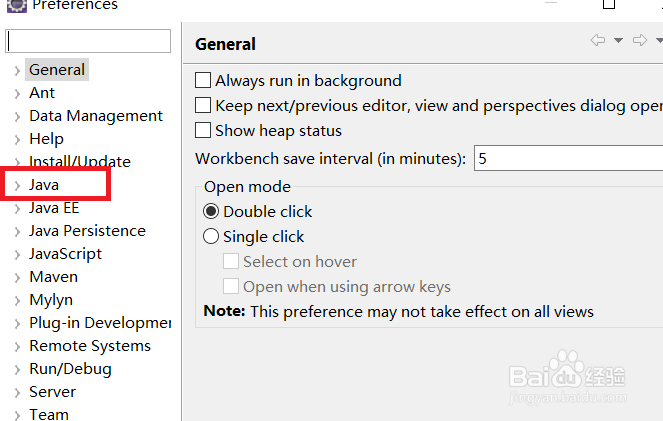Click the Workbench save interval field

click(565, 159)
